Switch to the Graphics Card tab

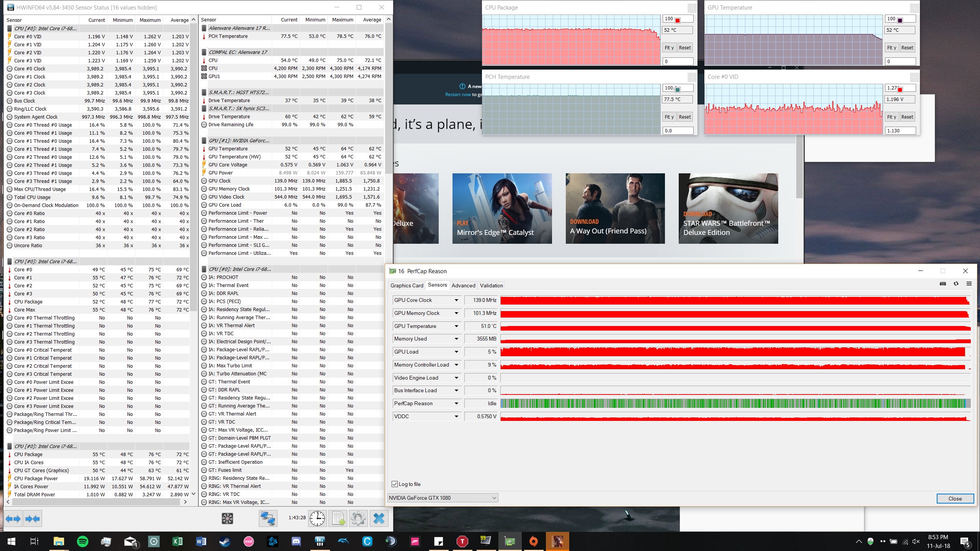407,285
